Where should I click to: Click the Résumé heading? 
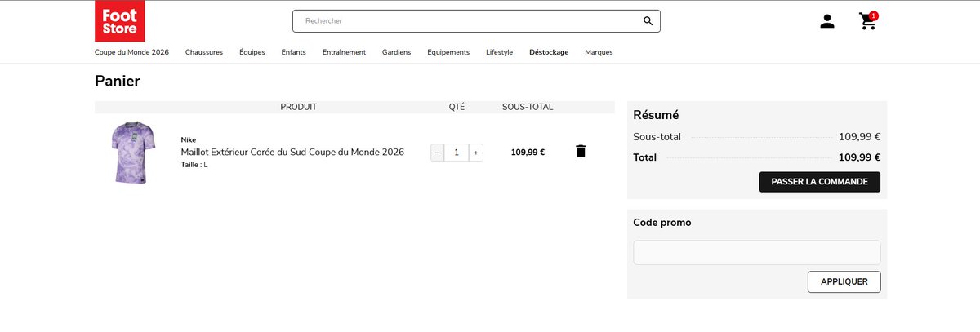tap(657, 115)
